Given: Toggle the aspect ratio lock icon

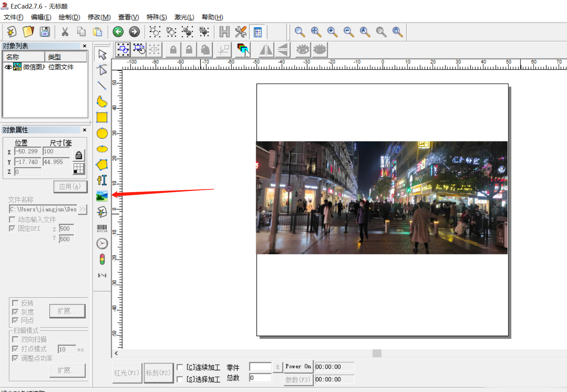Looking at the screenshot, I should (x=79, y=156).
